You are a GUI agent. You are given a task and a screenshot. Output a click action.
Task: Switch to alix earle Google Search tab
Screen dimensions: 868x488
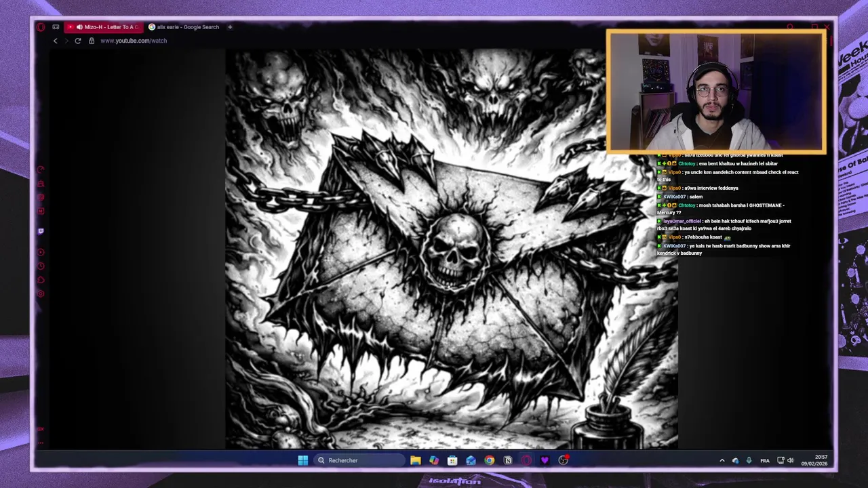pos(184,27)
